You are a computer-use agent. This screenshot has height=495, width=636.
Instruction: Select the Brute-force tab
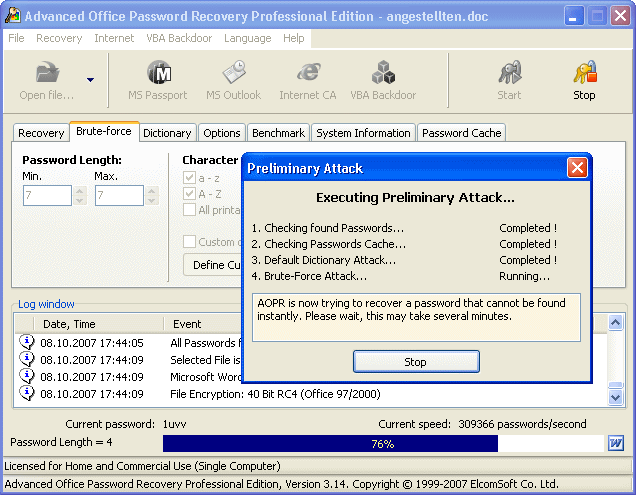tap(104, 131)
